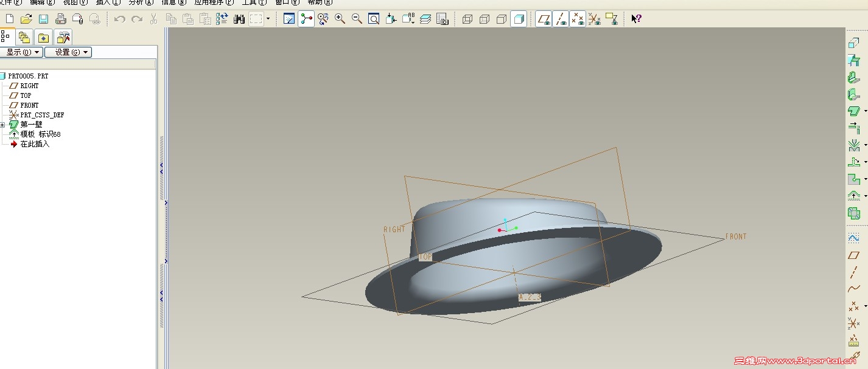The height and width of the screenshot is (369, 868).
Task: Toggle coordinate systems display
Action: point(594,19)
